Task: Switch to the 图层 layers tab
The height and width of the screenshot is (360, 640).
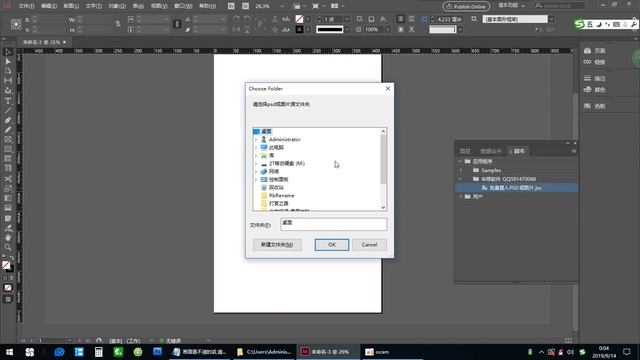Action: (465, 151)
